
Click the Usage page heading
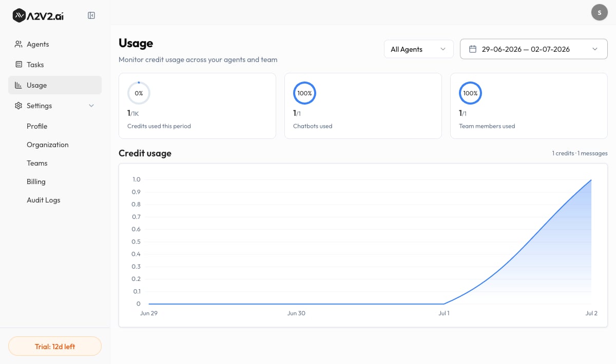click(x=136, y=43)
